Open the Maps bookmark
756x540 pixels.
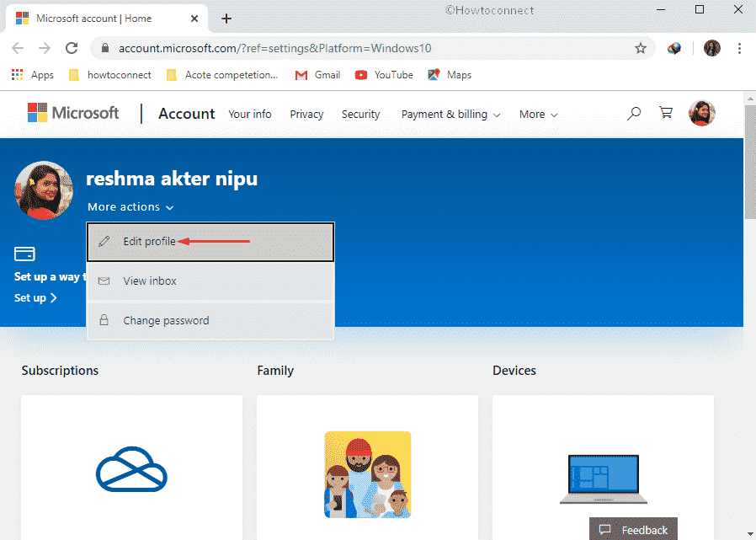click(450, 75)
